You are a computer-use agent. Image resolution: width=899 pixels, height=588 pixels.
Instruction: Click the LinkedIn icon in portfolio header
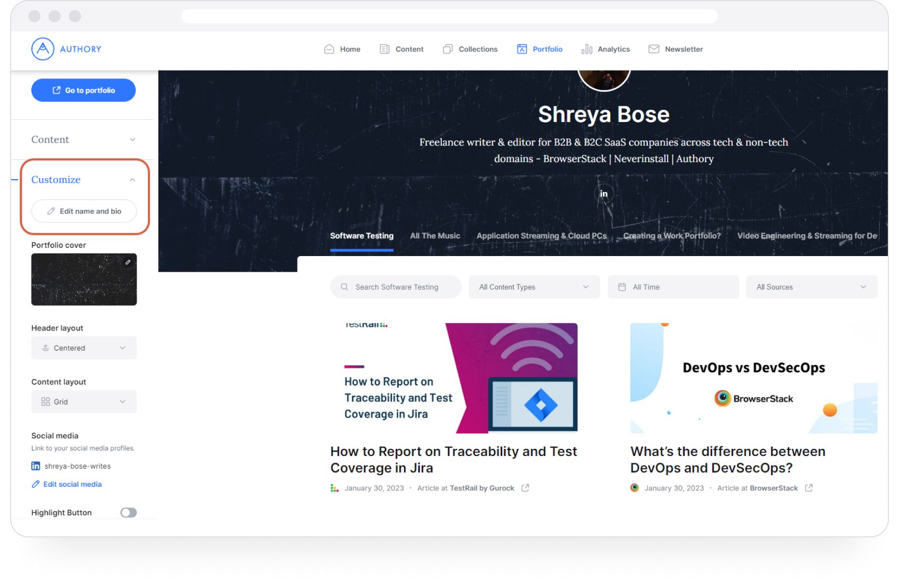(604, 194)
